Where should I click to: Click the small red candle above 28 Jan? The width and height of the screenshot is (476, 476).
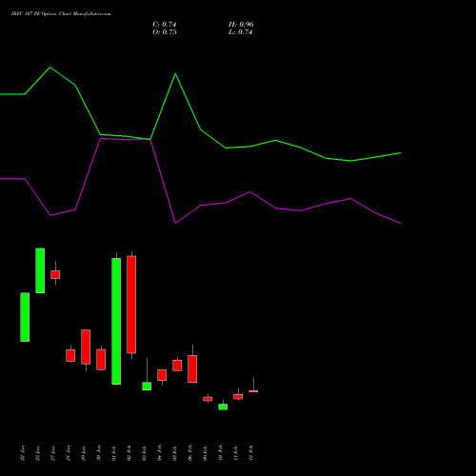(x=70, y=355)
